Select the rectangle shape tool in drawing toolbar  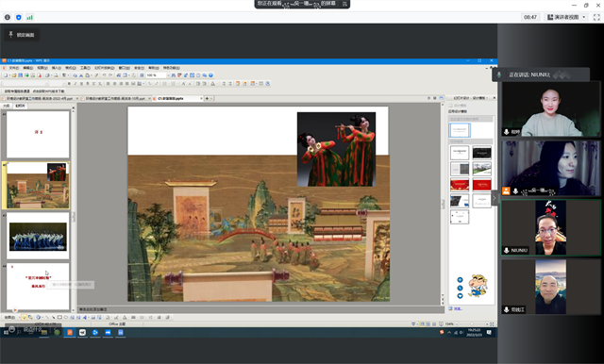click(x=59, y=318)
